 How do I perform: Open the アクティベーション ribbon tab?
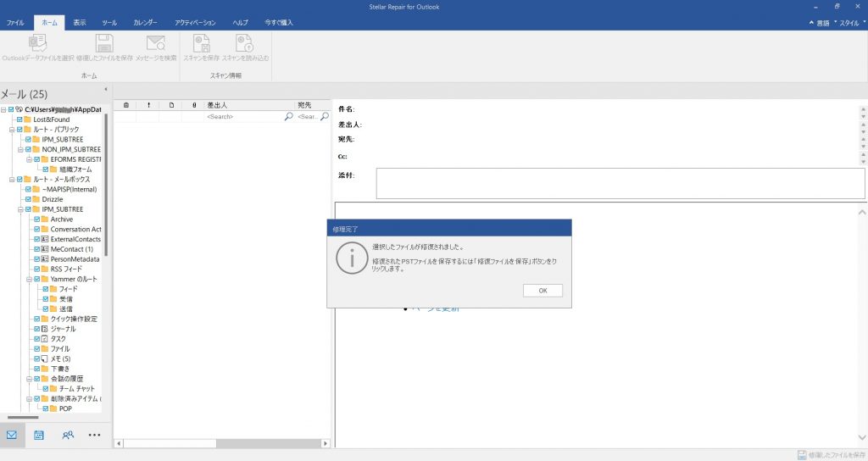pos(195,23)
